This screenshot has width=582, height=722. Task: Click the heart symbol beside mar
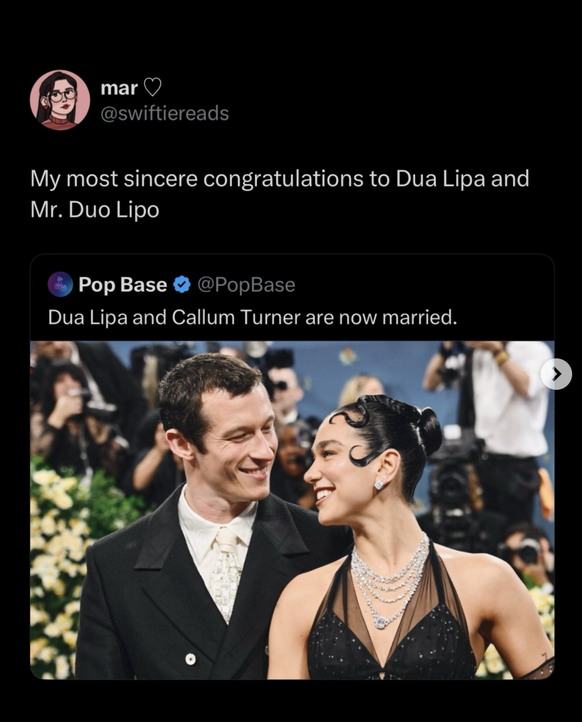152,87
